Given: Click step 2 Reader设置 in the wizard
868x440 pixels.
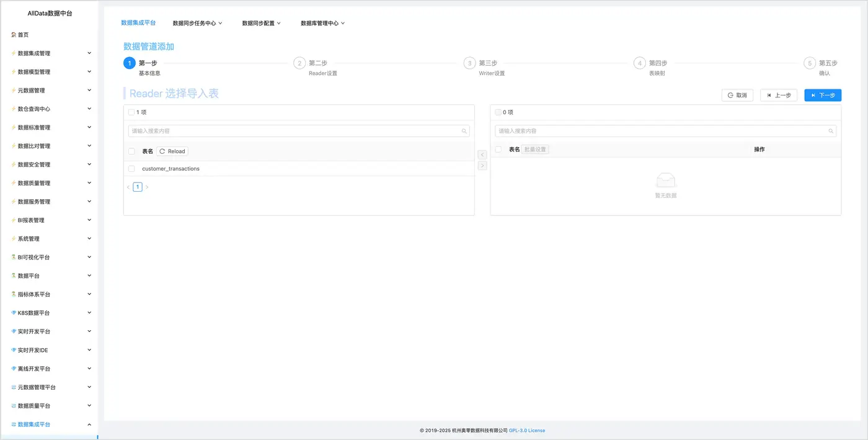Looking at the screenshot, I should 316,68.
